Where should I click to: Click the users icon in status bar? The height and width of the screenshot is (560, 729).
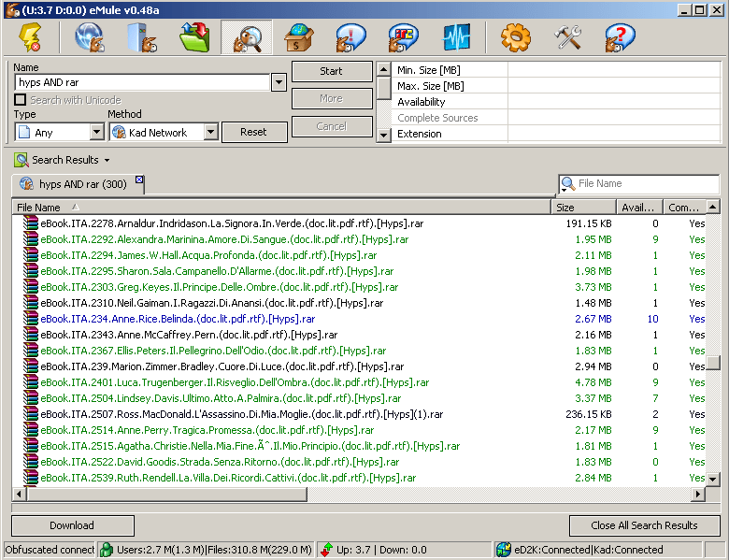(x=107, y=550)
